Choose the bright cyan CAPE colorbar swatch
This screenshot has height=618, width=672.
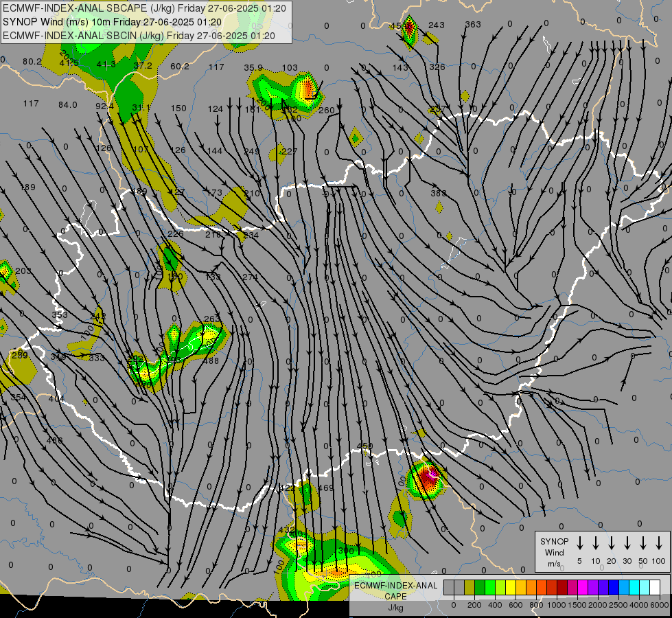634,587
